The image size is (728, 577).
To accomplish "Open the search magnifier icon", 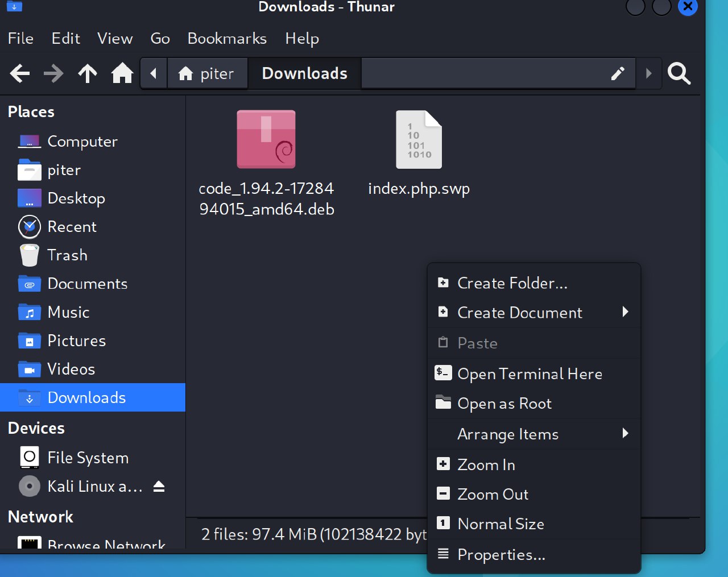I will 679,73.
